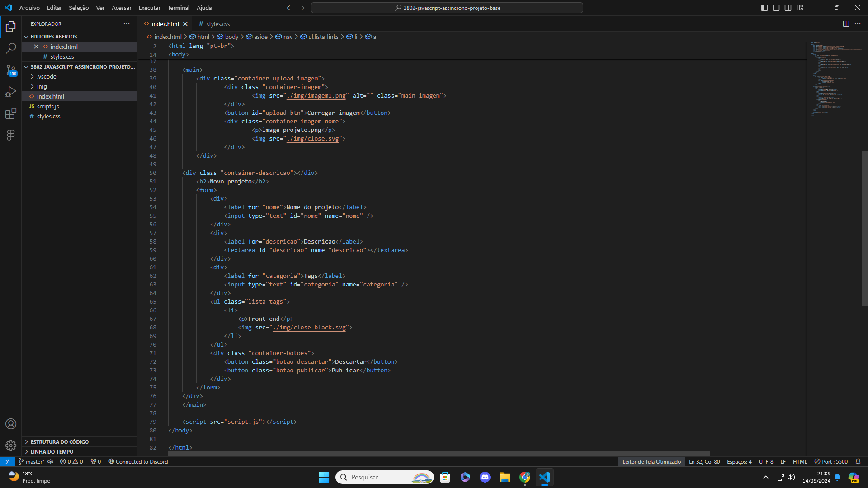Open the body breadcrumb dropdown

click(x=228, y=37)
